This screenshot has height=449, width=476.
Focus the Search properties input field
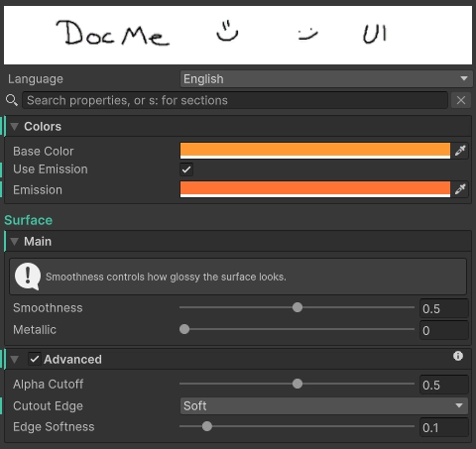pyautogui.click(x=235, y=100)
